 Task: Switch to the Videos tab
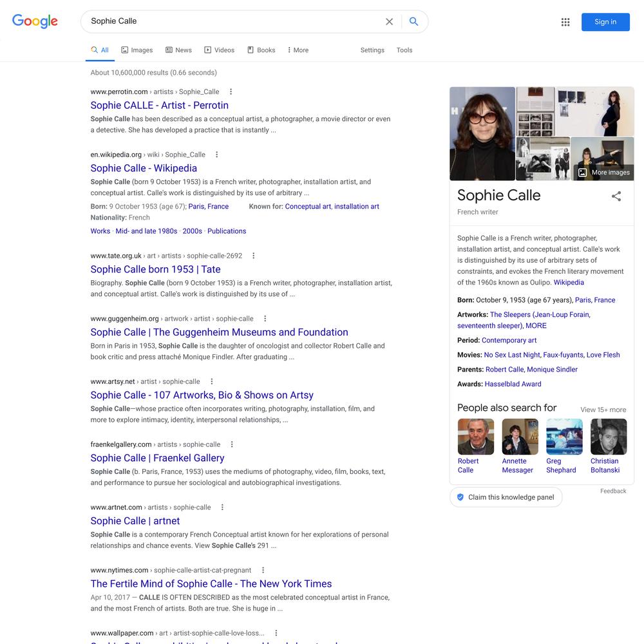point(220,50)
